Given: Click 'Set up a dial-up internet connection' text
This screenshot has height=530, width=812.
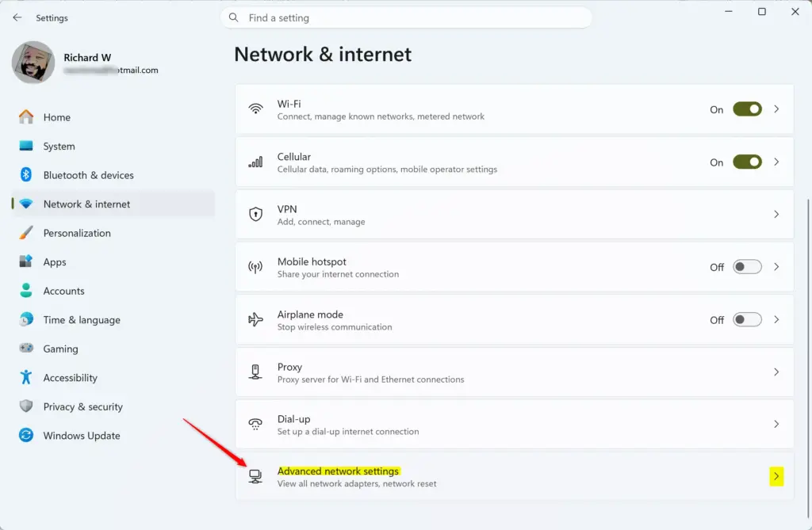Looking at the screenshot, I should (348, 432).
